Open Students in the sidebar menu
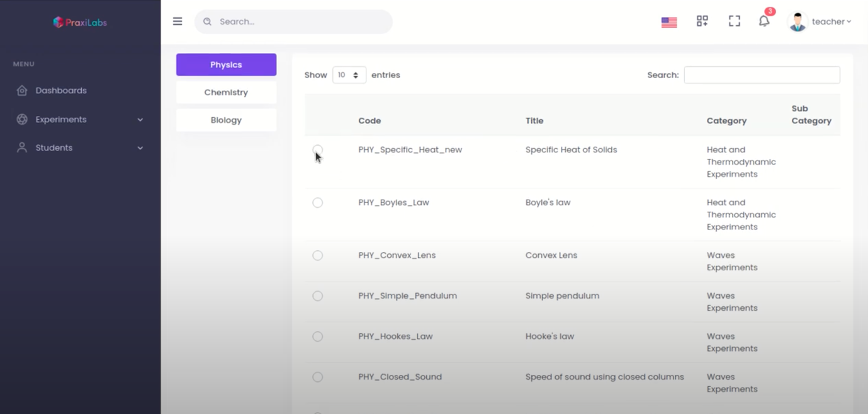 click(54, 147)
